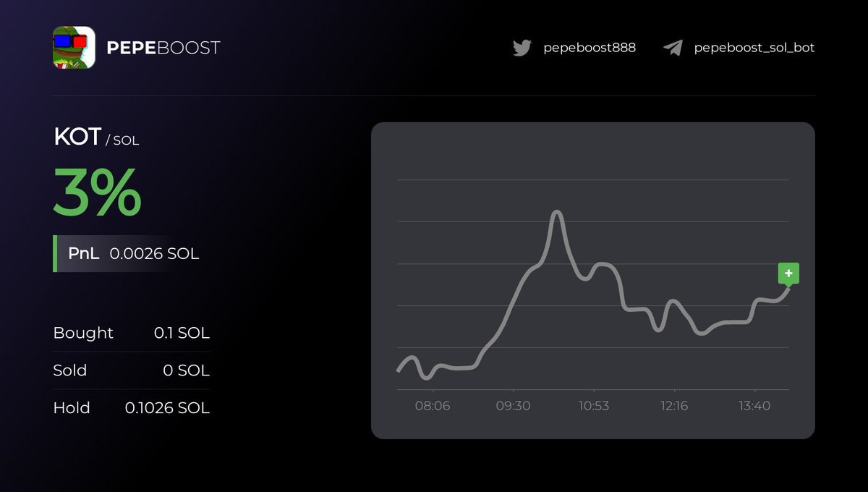Click the green 3% gain figure
This screenshot has width=868, height=492.
pos(97,192)
